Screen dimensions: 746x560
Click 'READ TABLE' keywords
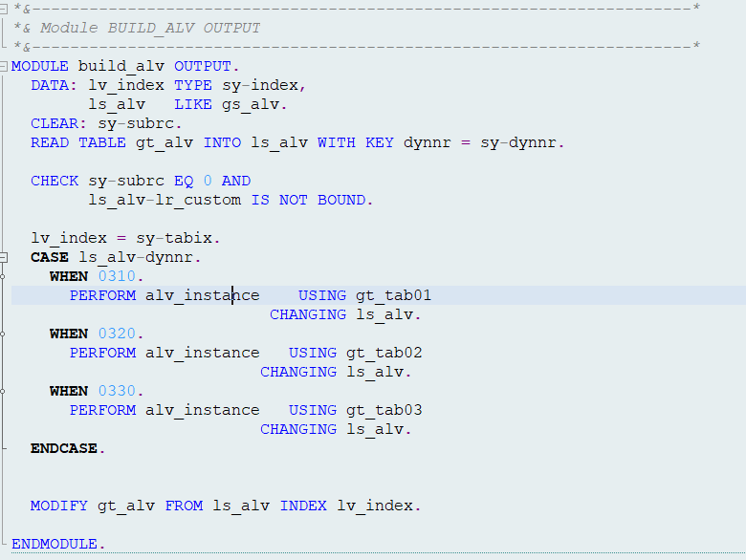(78, 142)
